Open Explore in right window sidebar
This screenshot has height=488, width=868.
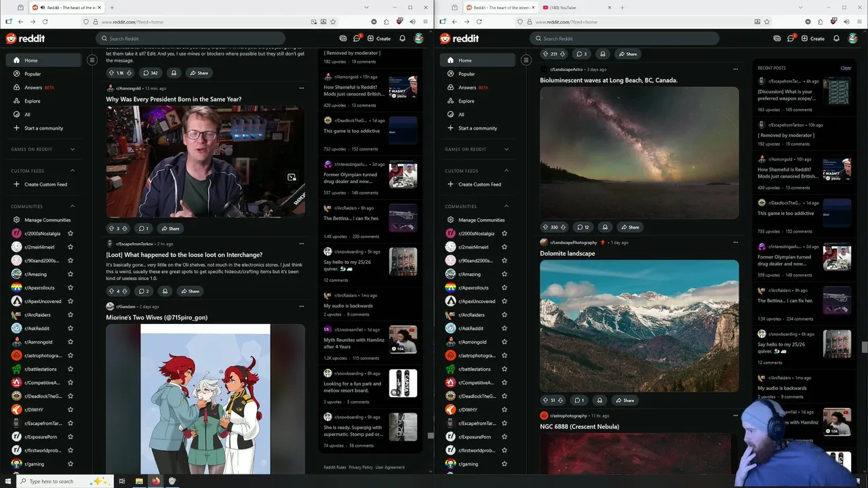tap(477, 101)
